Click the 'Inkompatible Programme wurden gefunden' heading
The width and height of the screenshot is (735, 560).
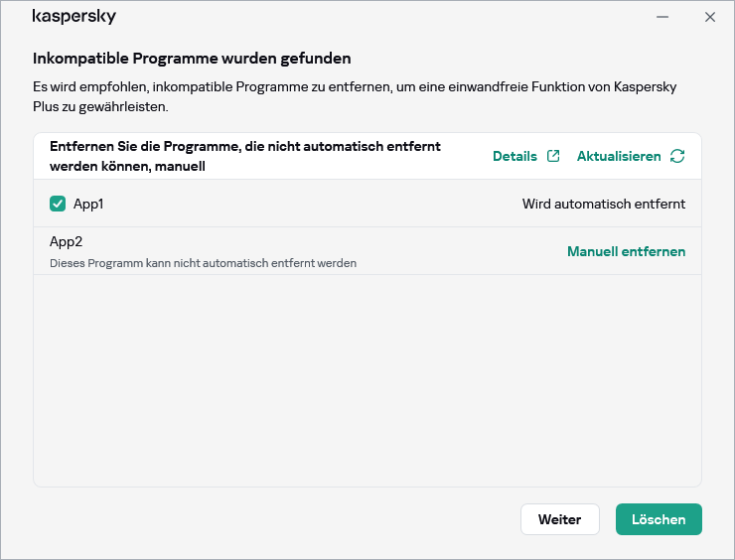(192, 59)
